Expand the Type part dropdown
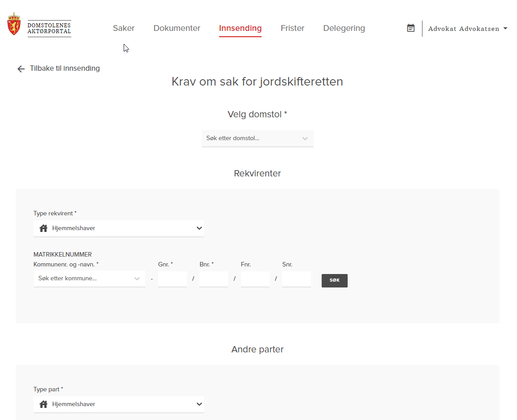This screenshot has width=517, height=420. pyautogui.click(x=119, y=404)
